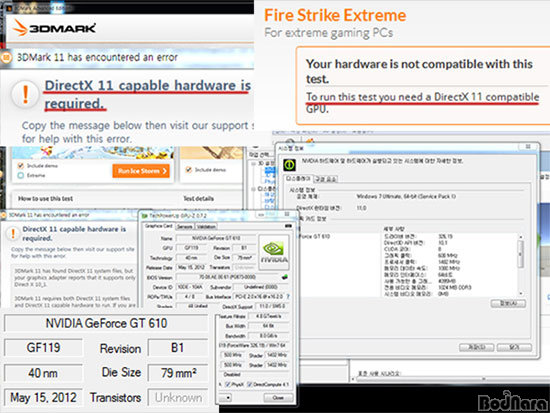Click the Direct3D API version value 10.1
The width and height of the screenshot is (550, 413).
[x=442, y=243]
